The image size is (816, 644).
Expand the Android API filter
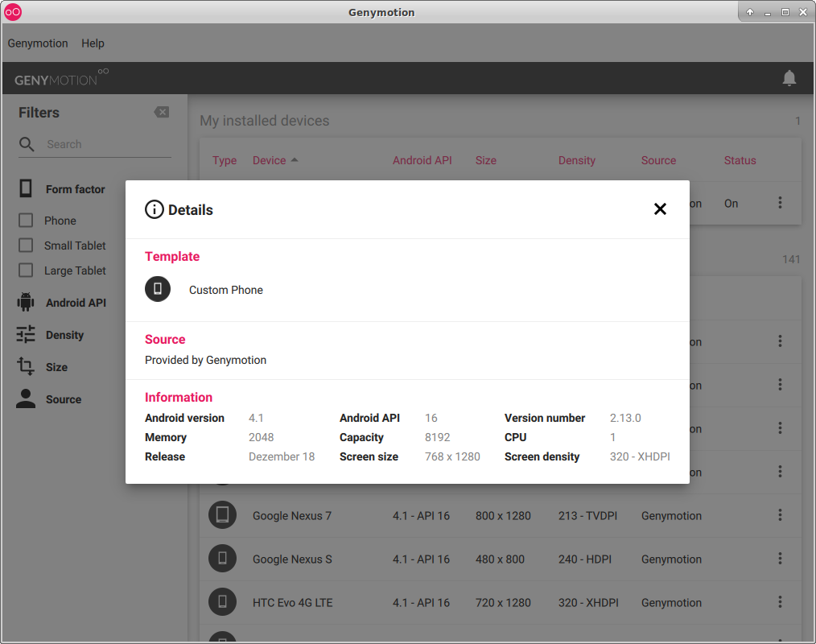point(76,303)
